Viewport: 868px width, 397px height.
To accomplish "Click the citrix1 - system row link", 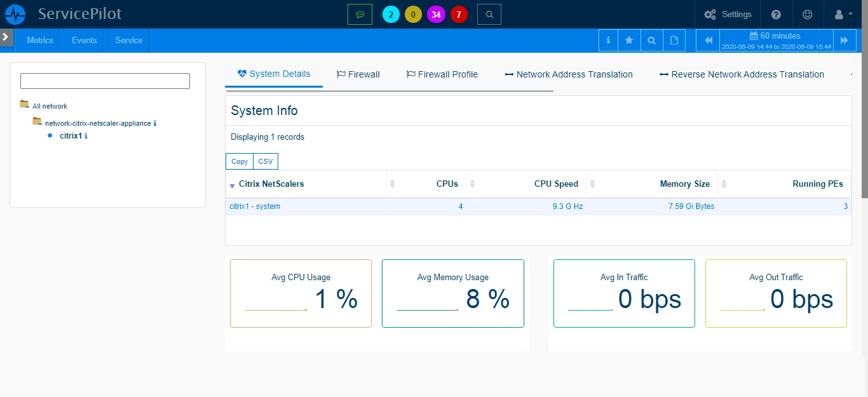I will pos(255,206).
